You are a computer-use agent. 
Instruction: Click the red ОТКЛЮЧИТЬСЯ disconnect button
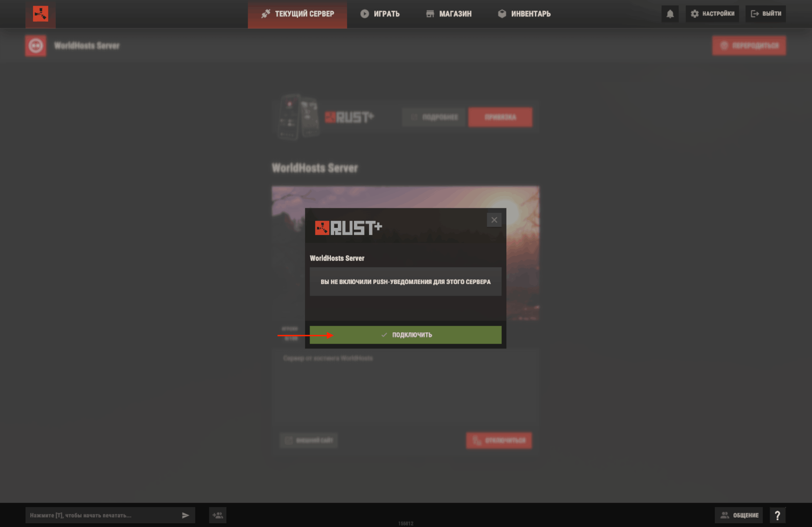[499, 440]
